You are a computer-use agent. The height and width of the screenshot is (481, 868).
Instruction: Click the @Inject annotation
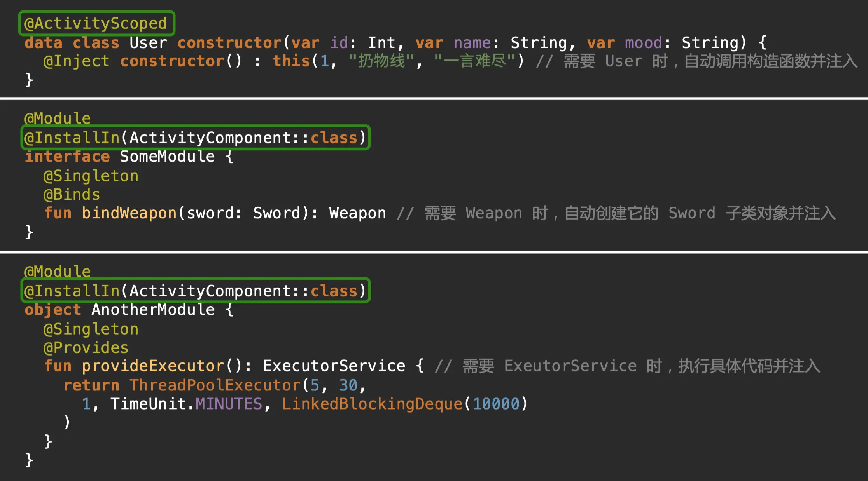pyautogui.click(x=77, y=61)
